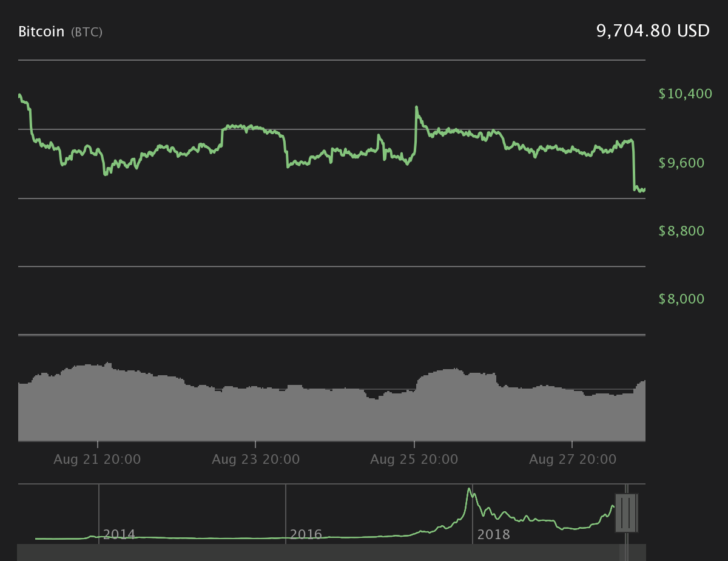
Task: Click the navigator scrollbar track at bottom
Action: (x=331, y=552)
